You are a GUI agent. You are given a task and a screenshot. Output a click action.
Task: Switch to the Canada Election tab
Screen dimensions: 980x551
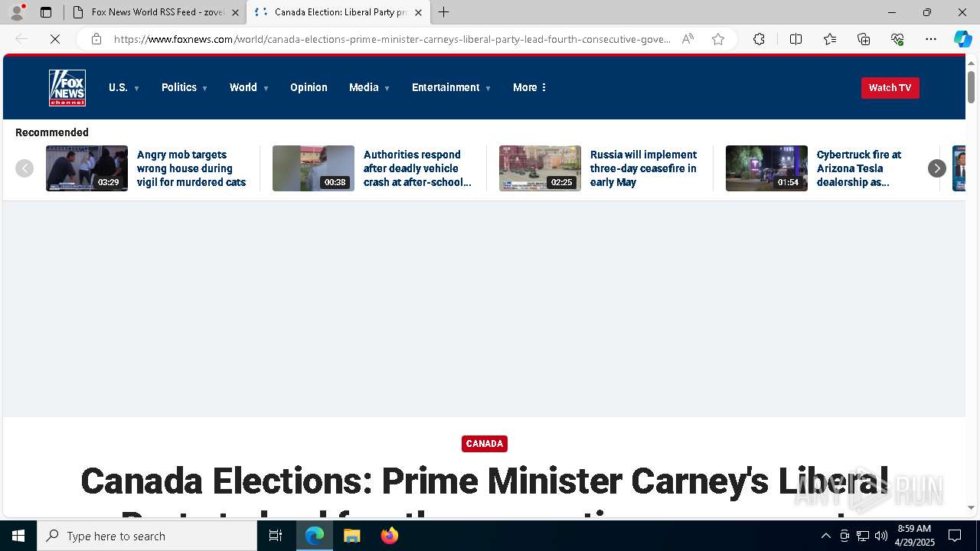[337, 12]
